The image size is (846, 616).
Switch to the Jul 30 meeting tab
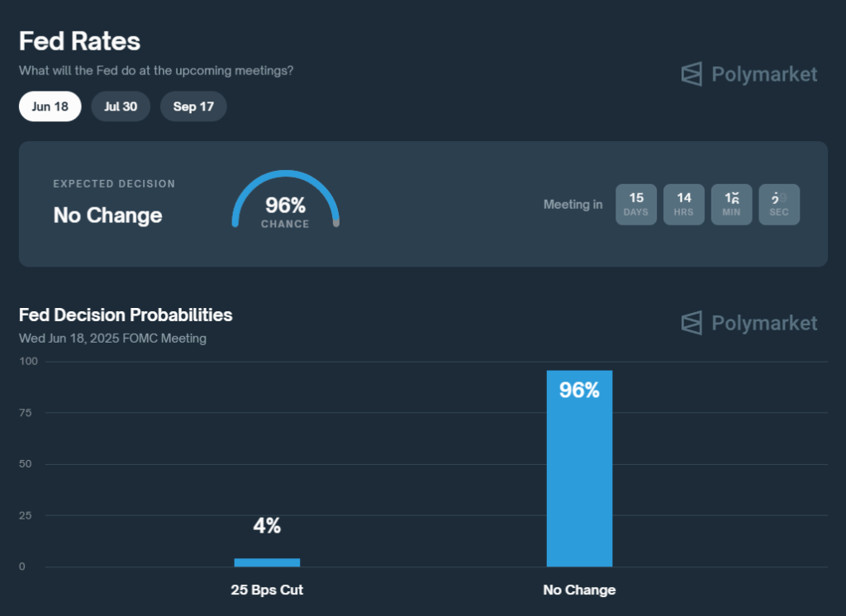[x=121, y=107]
